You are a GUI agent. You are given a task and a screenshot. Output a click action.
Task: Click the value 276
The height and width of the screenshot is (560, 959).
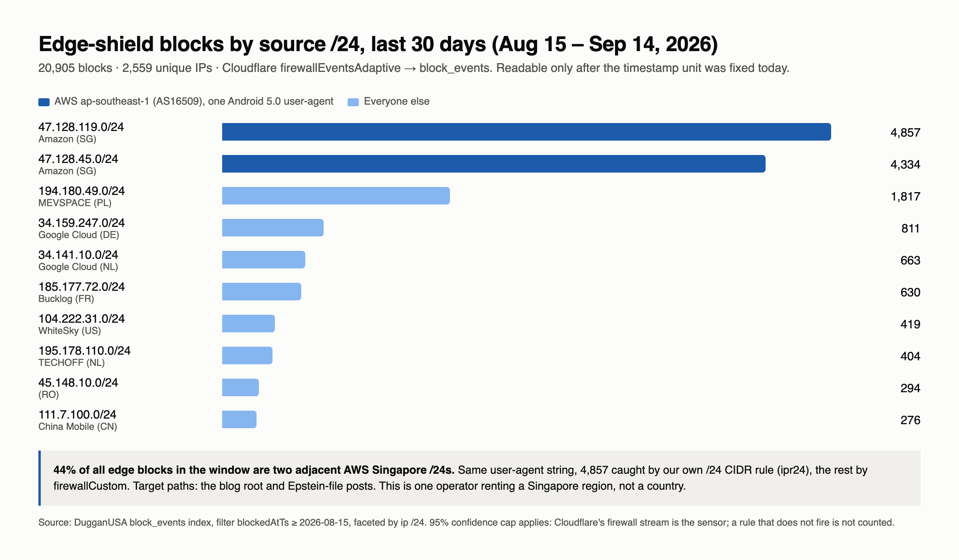[910, 420]
